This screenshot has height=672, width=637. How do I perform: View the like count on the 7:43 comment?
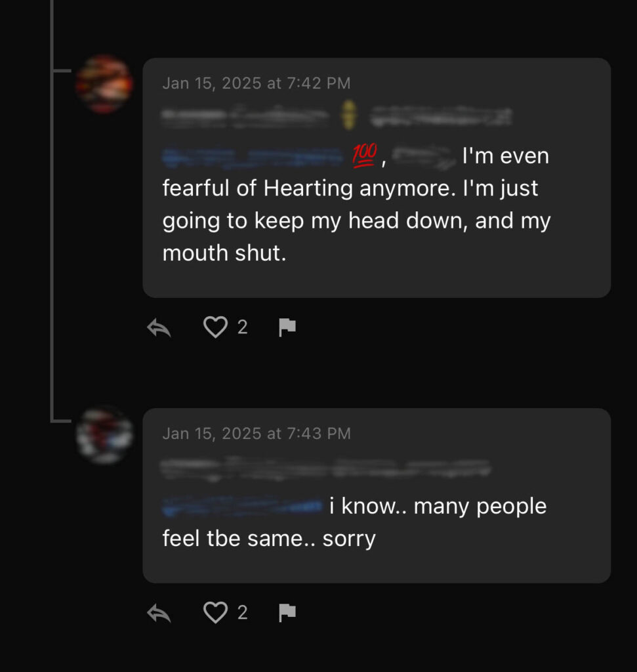tap(242, 612)
